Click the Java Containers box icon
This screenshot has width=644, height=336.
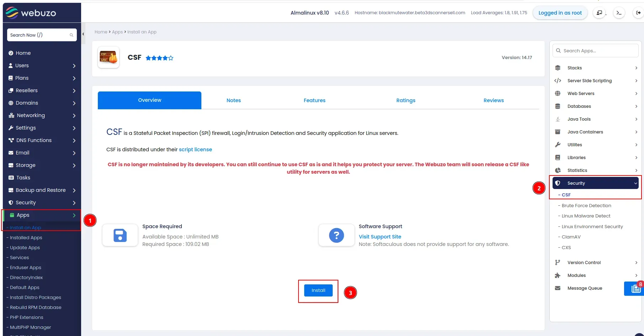tap(558, 132)
